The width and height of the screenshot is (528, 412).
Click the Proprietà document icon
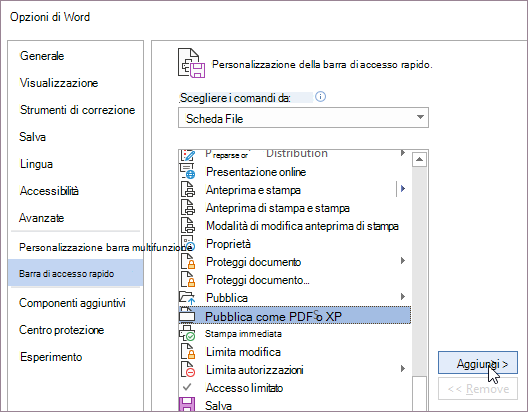pyautogui.click(x=188, y=243)
